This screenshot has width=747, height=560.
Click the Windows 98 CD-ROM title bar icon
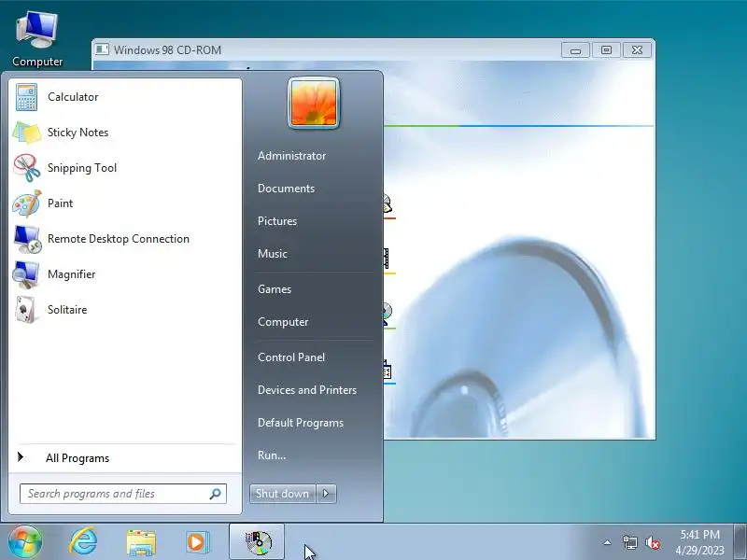coord(102,49)
